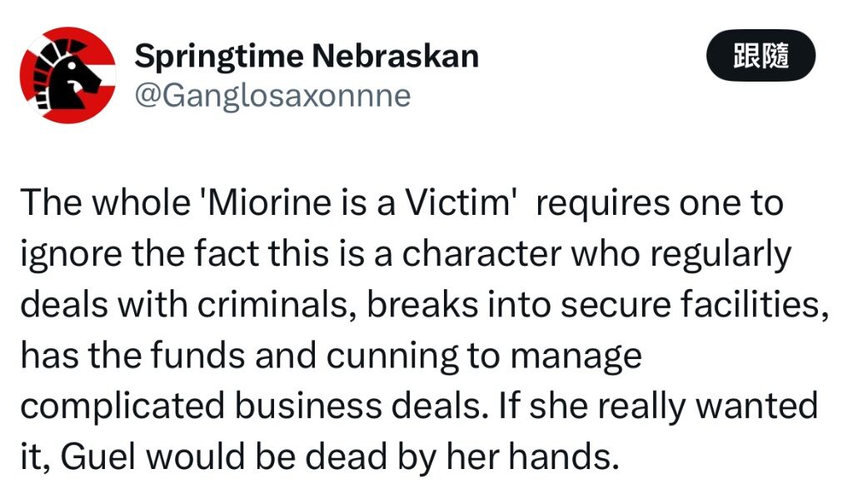Open the @Ganglosaxonnne handle
This screenshot has height=504, width=853.
(272, 97)
